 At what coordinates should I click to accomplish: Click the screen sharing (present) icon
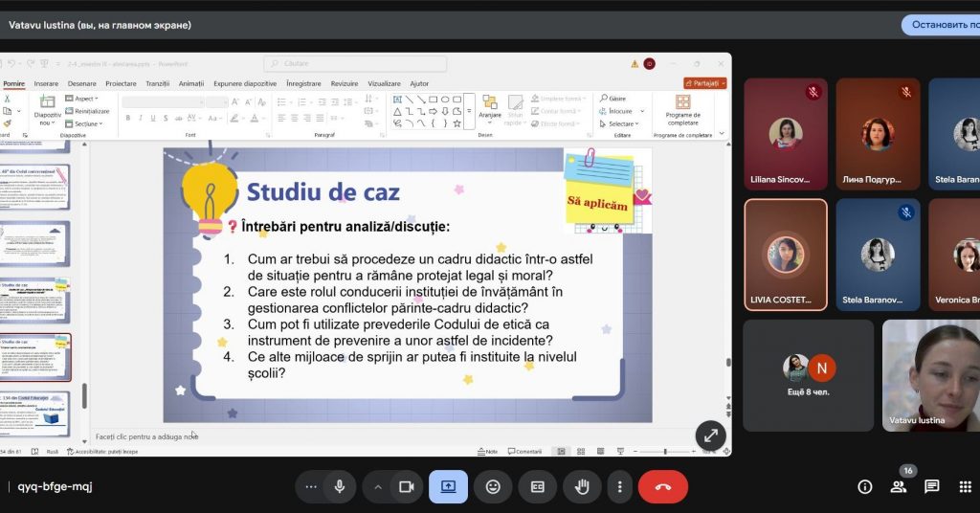(448, 486)
